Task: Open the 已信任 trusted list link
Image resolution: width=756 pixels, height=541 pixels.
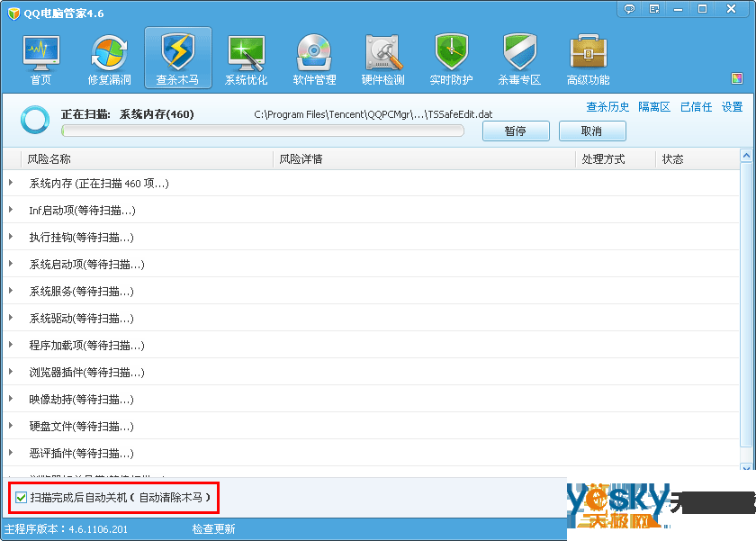Action: click(x=697, y=107)
